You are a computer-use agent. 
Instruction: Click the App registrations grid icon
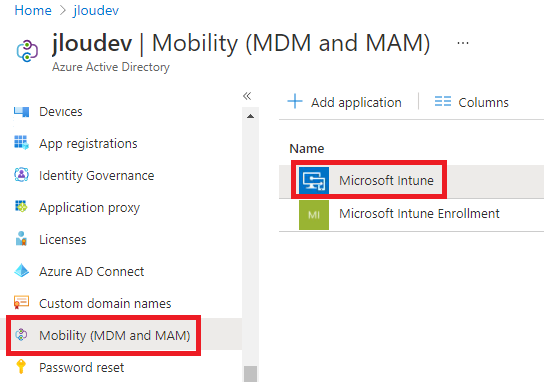tap(21, 143)
